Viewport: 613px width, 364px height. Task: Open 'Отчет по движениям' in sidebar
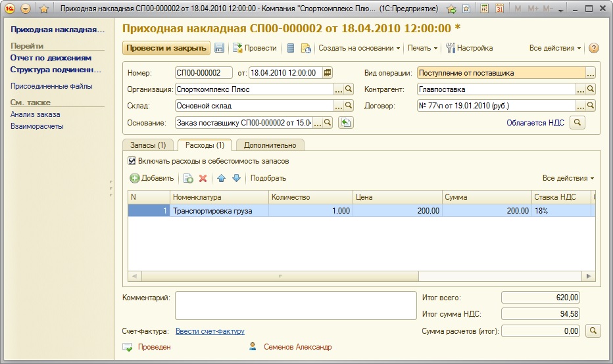click(51, 58)
